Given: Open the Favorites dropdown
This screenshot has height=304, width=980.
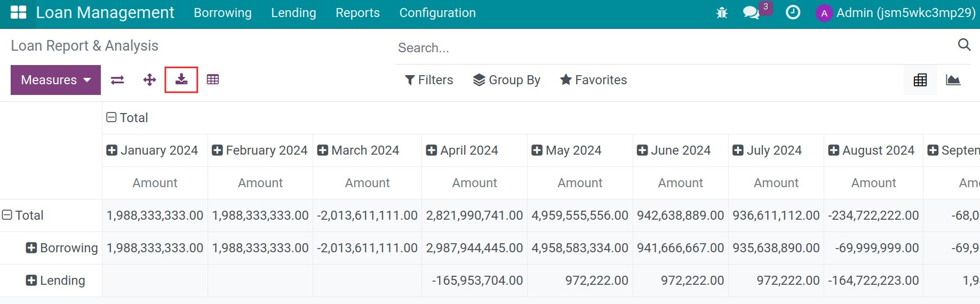Looking at the screenshot, I should 593,80.
